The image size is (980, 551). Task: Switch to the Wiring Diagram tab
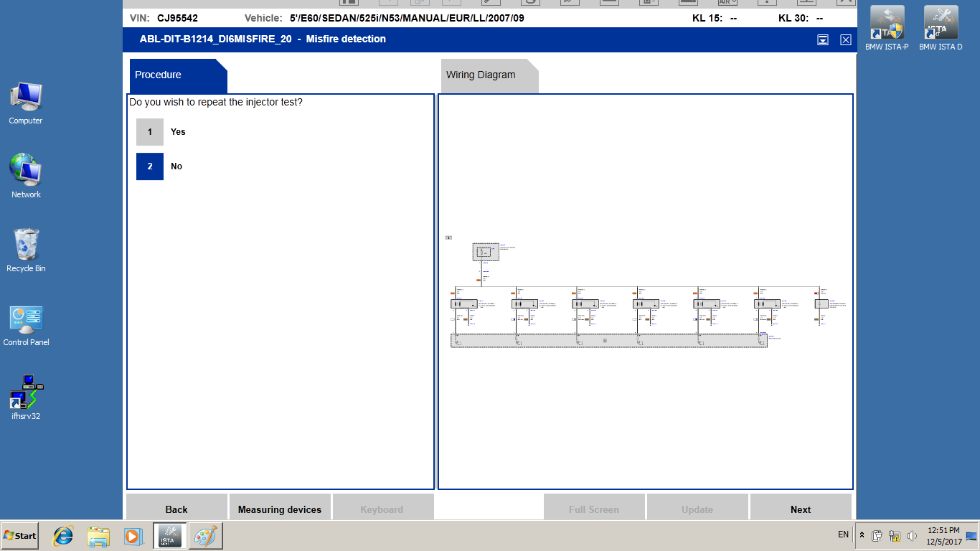[488, 75]
